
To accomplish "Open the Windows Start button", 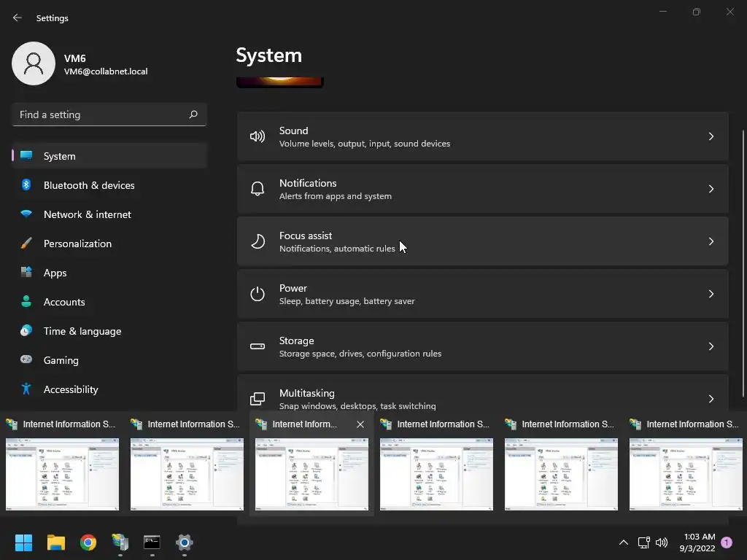I will click(x=23, y=542).
